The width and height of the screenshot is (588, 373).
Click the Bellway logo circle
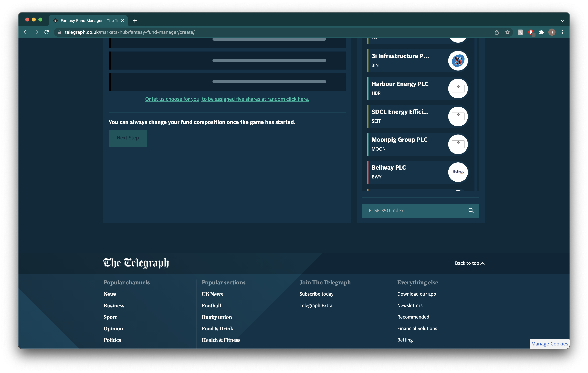(x=458, y=172)
